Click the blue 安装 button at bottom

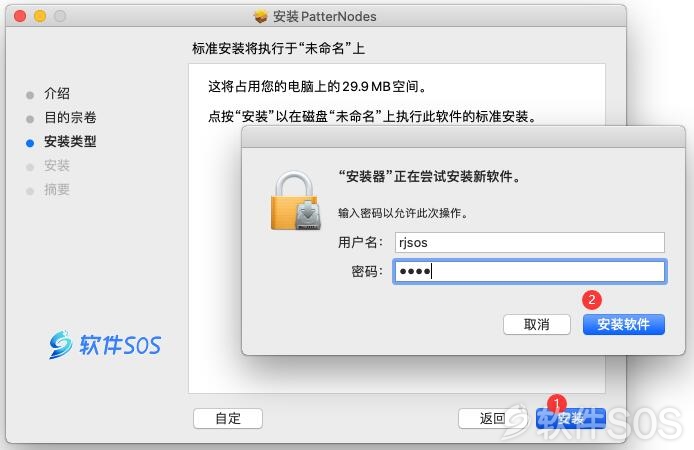(x=571, y=418)
